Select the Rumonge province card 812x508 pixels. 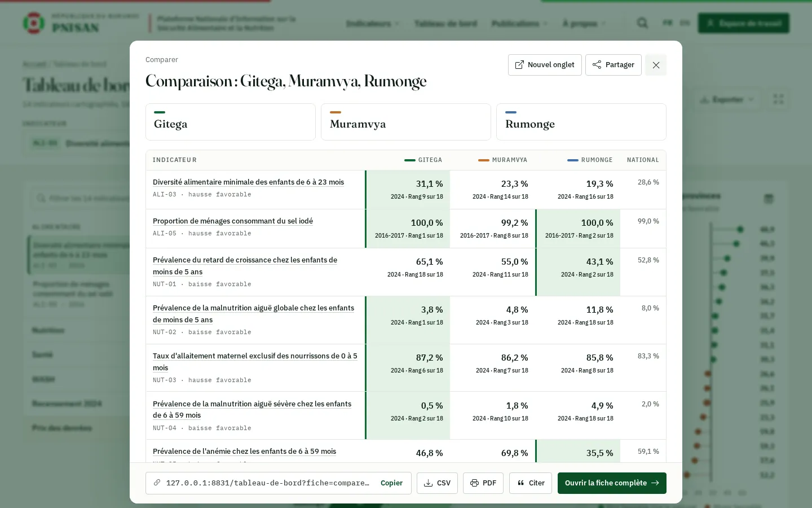click(581, 122)
